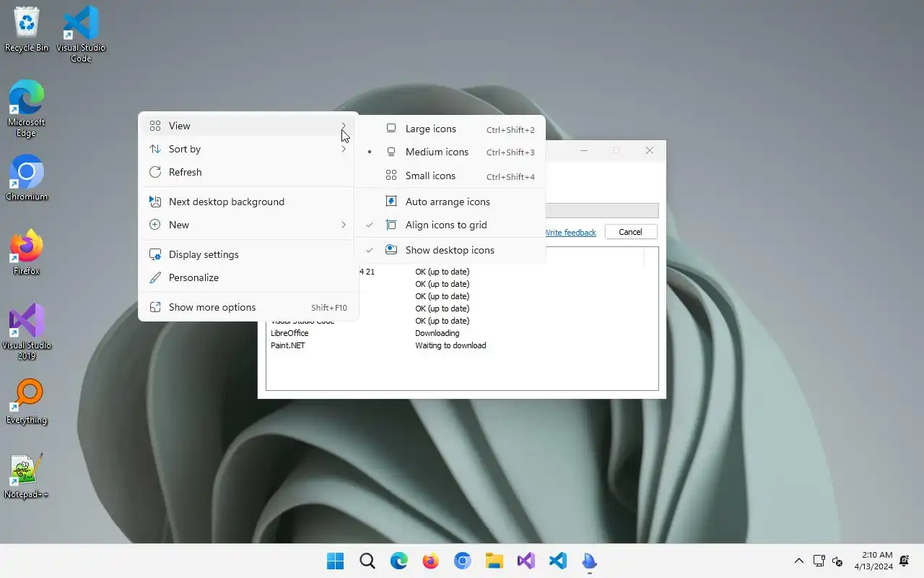
Task: Click the 'Downloading' status text
Action: pos(437,333)
